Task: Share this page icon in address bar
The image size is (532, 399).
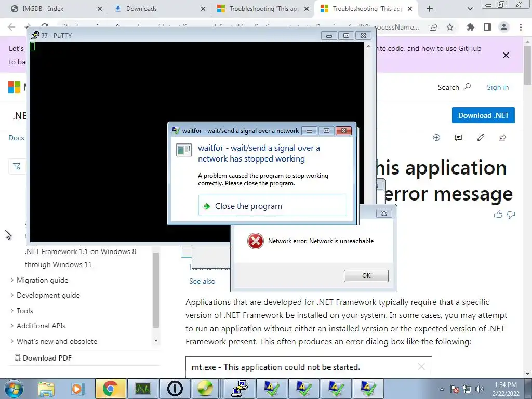Action: tap(433, 27)
